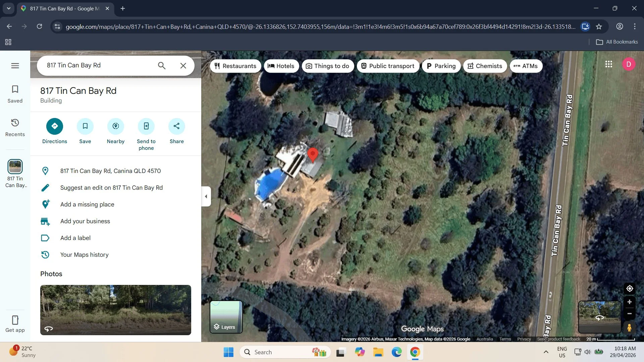Viewport: 644px width, 362px height.
Task: Filter map by Public transport
Action: (x=388, y=66)
